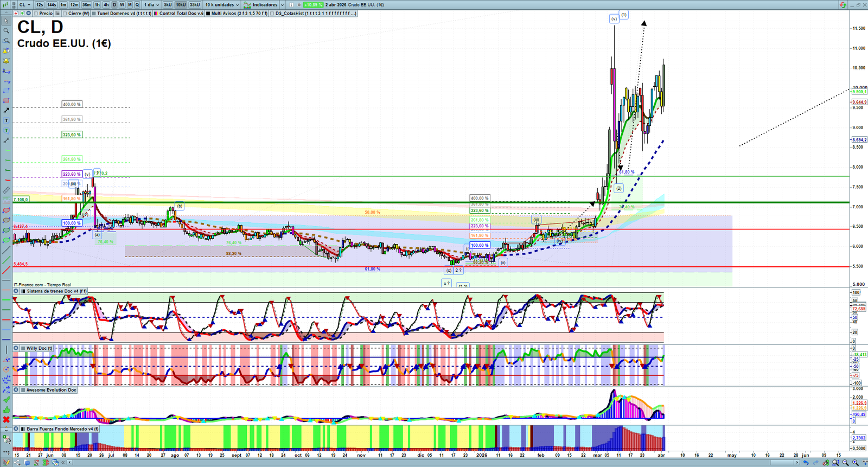
Task: Select the 1m timeframe button
Action: [63, 5]
